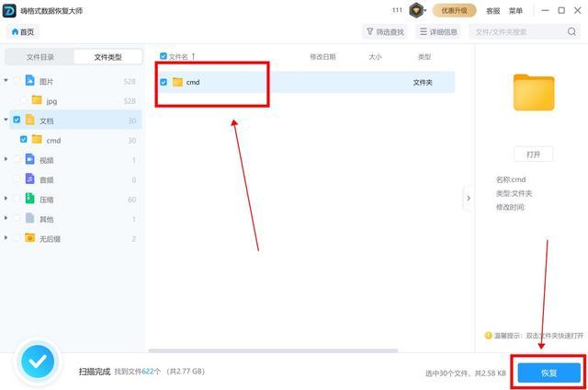Click the Other (其他) file category icon
This screenshot has height=390, width=588.
(29, 219)
